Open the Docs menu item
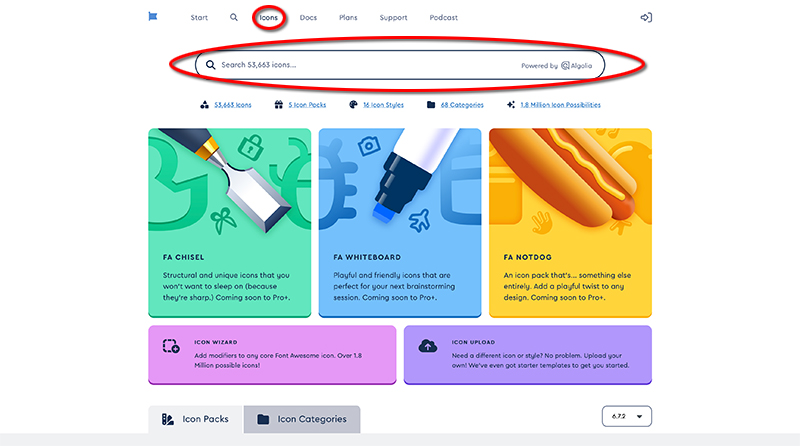Image resolution: width=800 pixels, height=446 pixels. pos(308,18)
